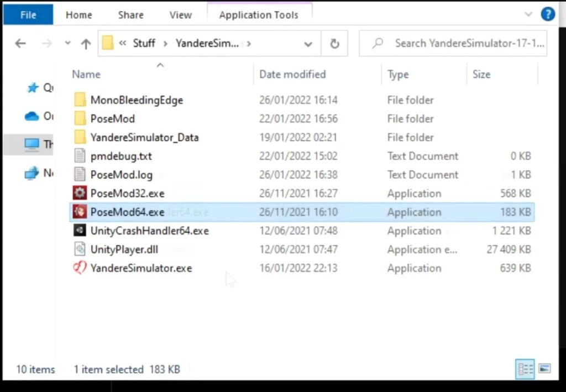566x392 pixels.
Task: Expand the ribbon with the chevron
Action: coord(528,15)
